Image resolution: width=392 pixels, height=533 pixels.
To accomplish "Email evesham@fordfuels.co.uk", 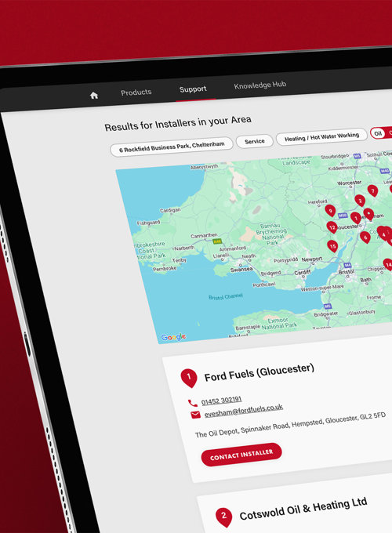I will pos(243,410).
